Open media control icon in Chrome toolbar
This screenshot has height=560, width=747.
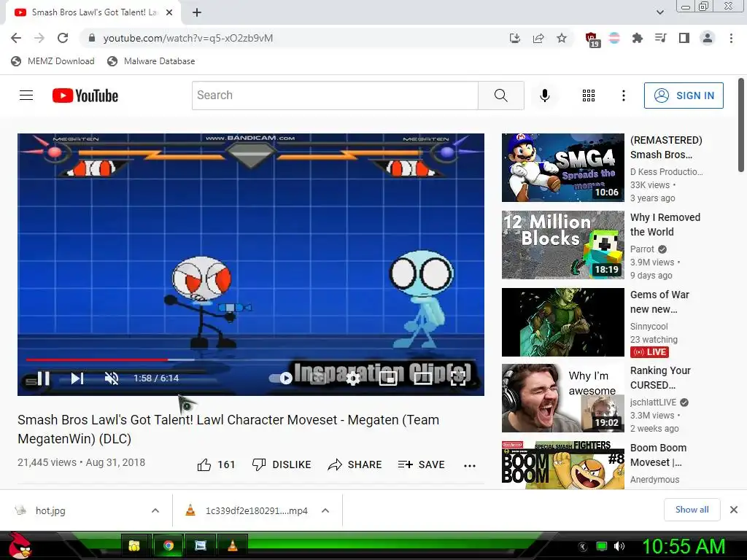coord(660,38)
